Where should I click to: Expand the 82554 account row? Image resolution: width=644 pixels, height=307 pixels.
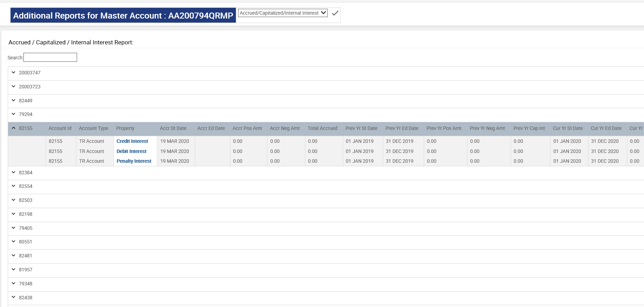point(14,186)
